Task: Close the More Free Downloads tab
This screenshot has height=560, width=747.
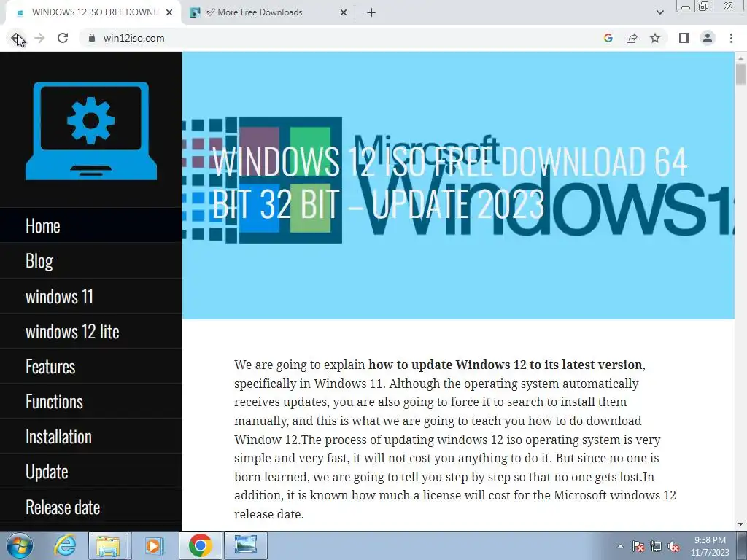Action: (344, 13)
